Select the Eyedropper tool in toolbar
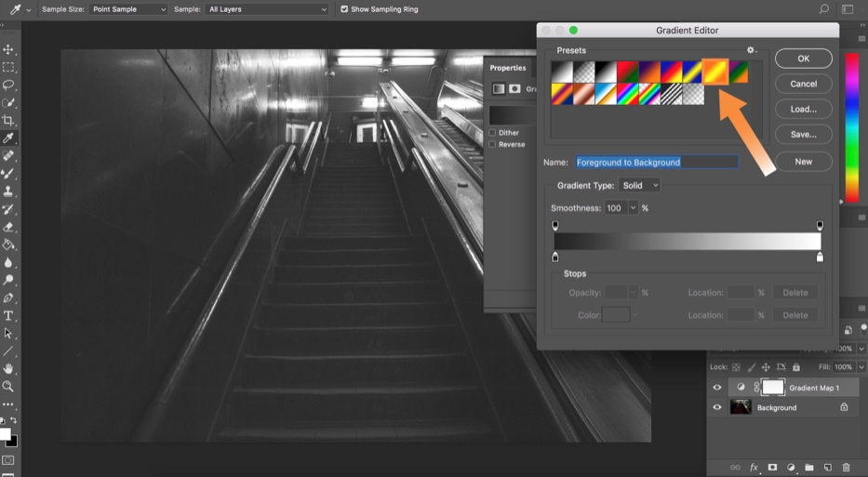The width and height of the screenshot is (868, 477). coord(8,139)
